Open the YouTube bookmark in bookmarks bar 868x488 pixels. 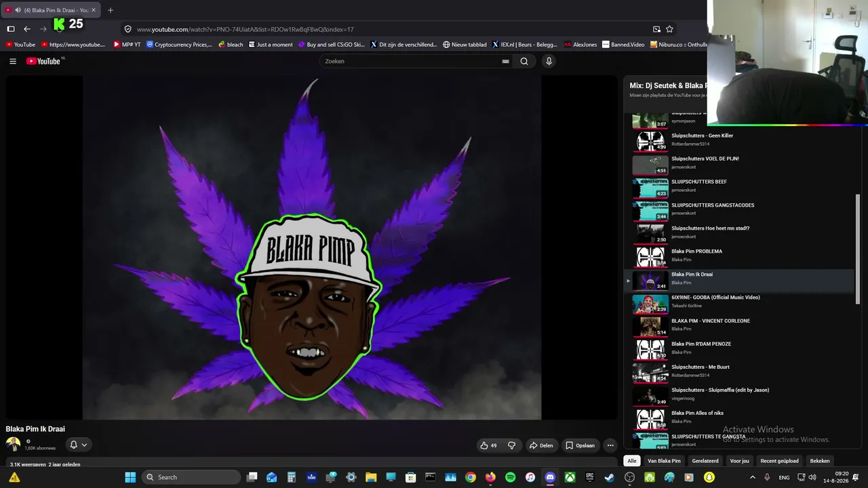tap(20, 45)
